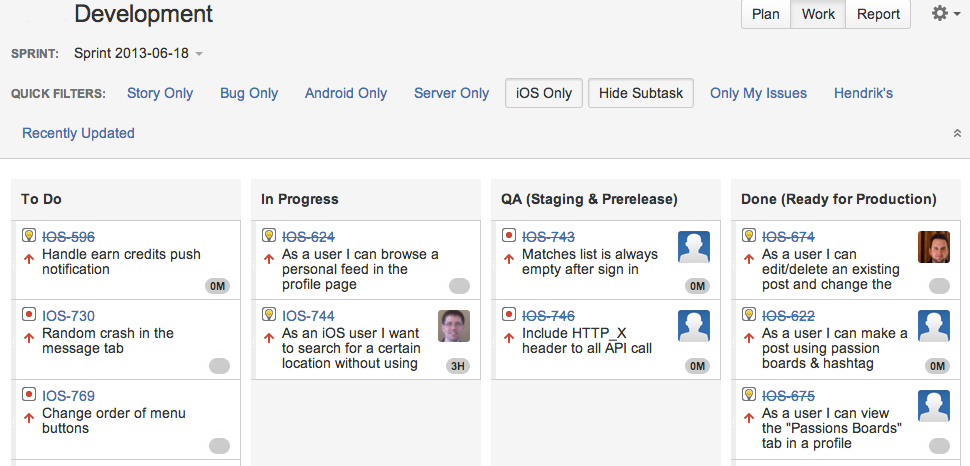Switch to the Plan view
This screenshot has width=970, height=466.
[766, 14]
